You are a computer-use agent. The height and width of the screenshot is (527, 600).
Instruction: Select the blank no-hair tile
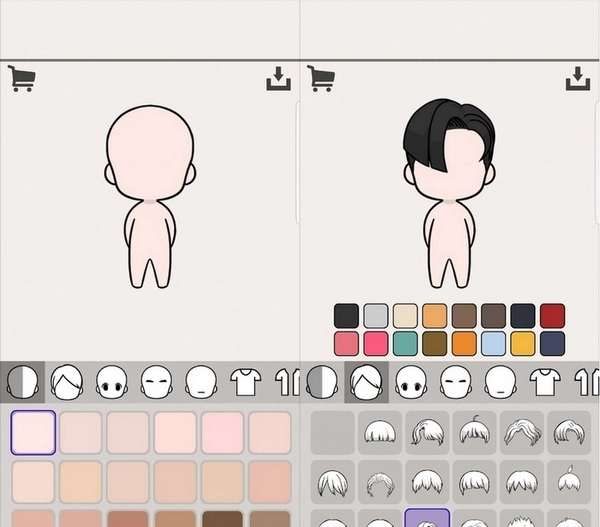[333, 432]
